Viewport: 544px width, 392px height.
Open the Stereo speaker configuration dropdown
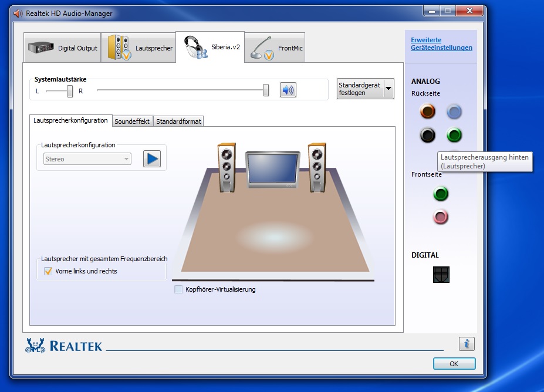tap(87, 159)
